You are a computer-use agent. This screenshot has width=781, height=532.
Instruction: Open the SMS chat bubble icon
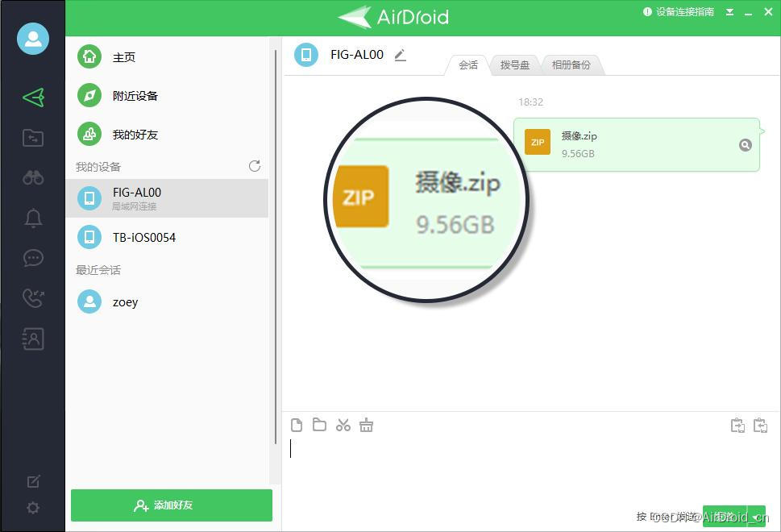pyautogui.click(x=33, y=258)
